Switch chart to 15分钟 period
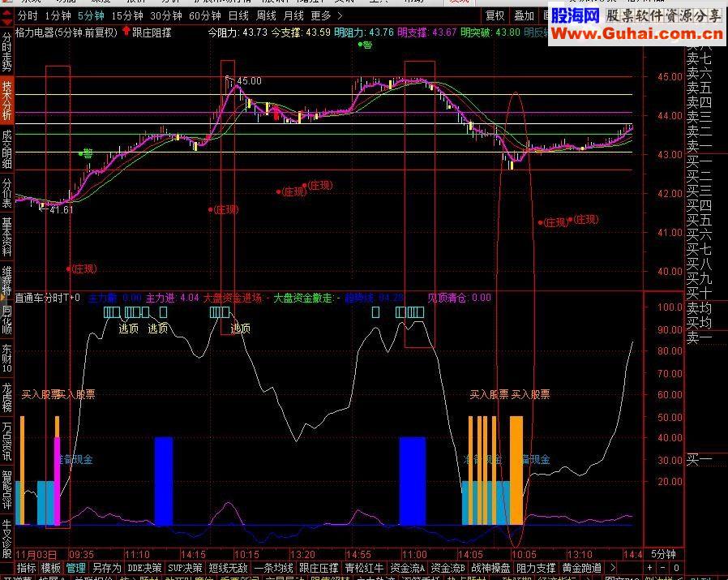Image resolution: width=728 pixels, height=580 pixels. [x=127, y=15]
